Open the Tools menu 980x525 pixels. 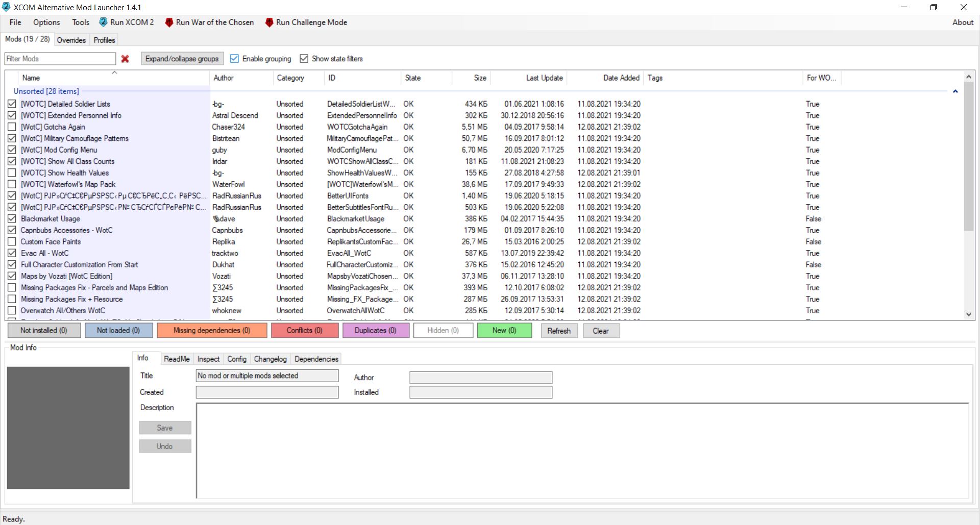tap(81, 22)
